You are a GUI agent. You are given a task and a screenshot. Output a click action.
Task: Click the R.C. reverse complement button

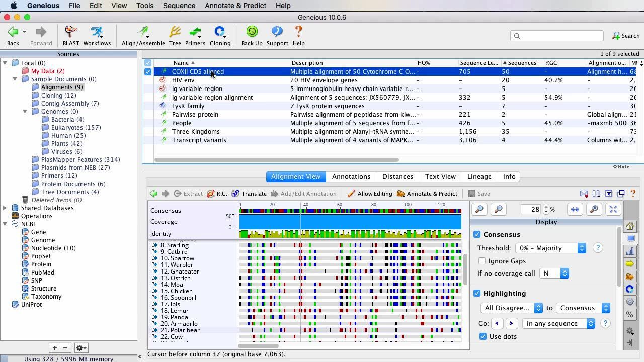(x=217, y=194)
